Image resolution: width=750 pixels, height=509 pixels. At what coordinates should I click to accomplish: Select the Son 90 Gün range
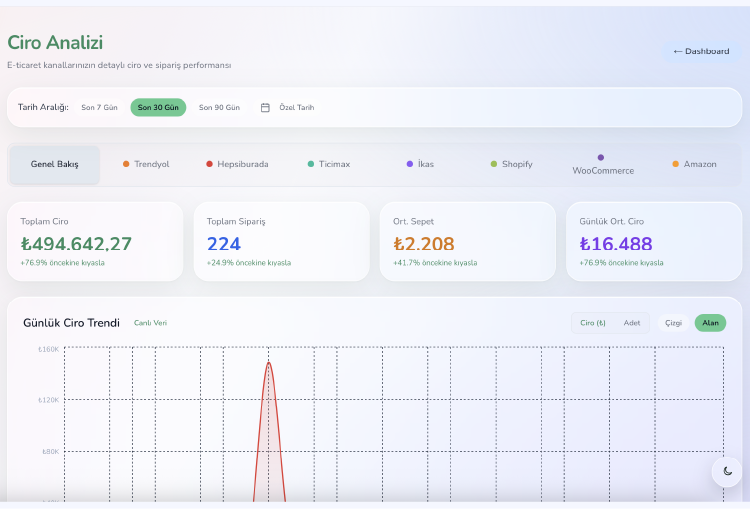(219, 108)
